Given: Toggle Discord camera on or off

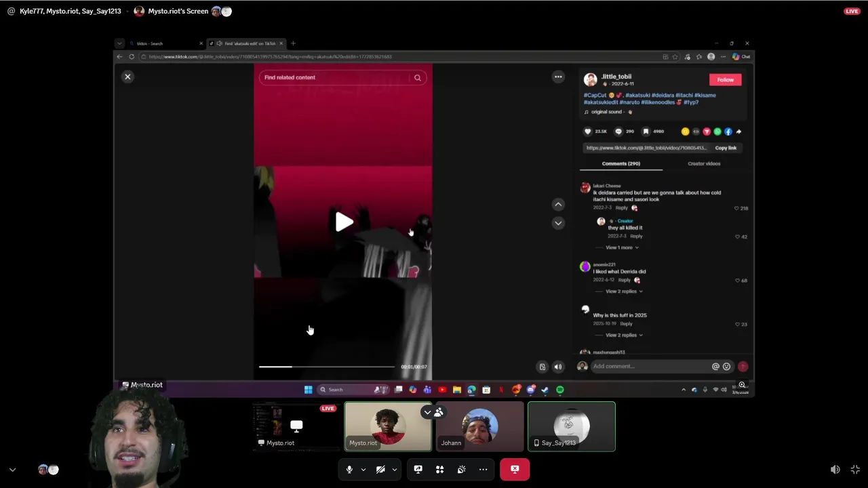Looking at the screenshot, I should click(x=380, y=469).
